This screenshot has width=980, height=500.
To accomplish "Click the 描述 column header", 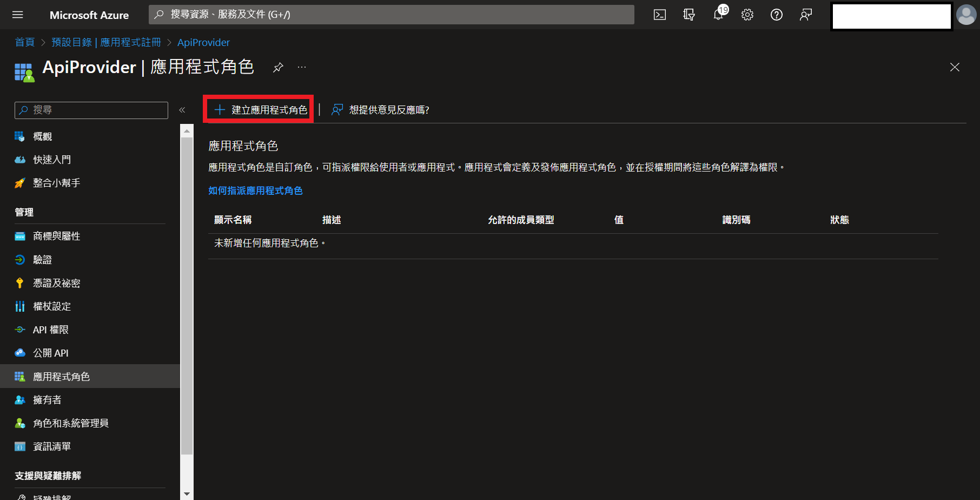I will pos(332,220).
